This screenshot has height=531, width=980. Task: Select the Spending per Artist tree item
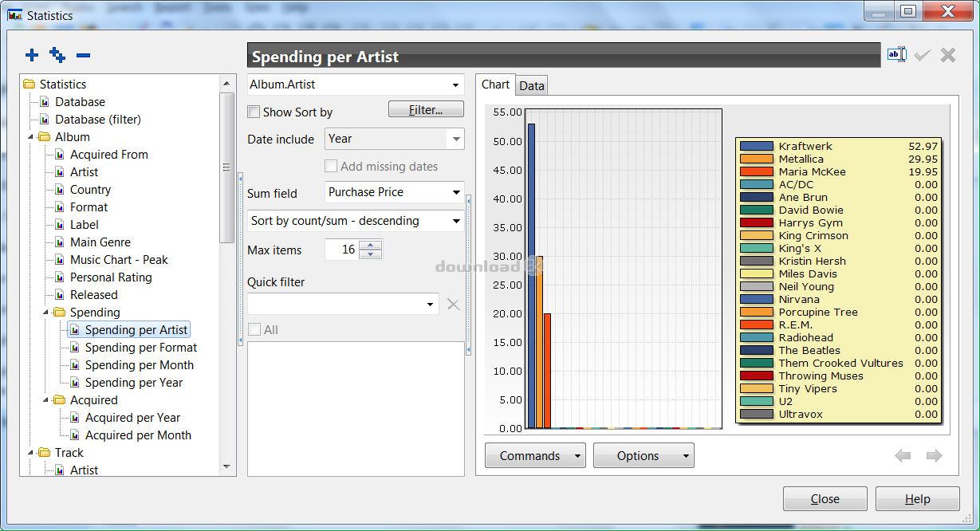[136, 330]
